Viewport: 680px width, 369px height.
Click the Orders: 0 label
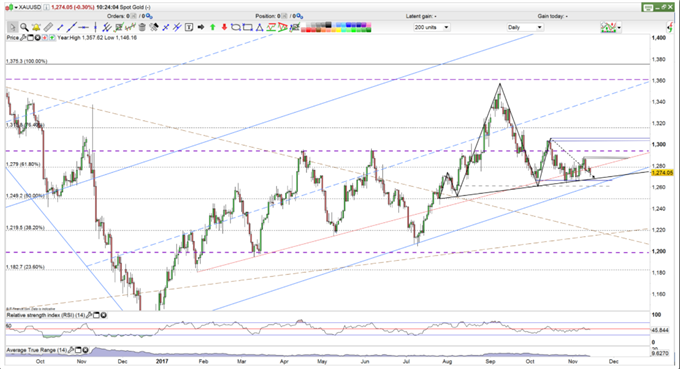(118, 16)
